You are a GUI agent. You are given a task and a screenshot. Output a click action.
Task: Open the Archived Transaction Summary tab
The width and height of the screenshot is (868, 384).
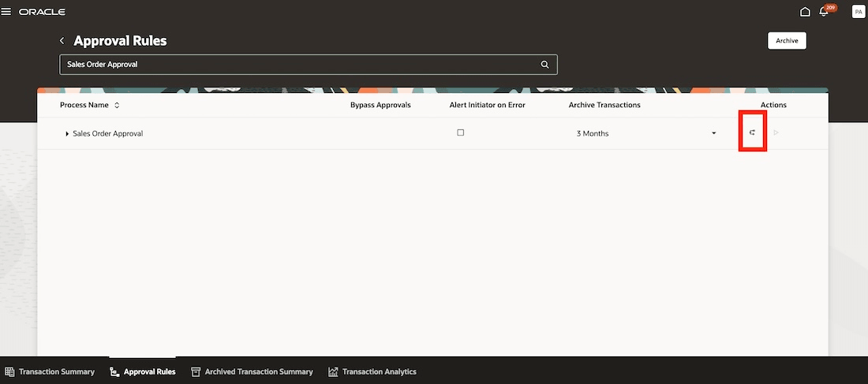click(x=252, y=372)
